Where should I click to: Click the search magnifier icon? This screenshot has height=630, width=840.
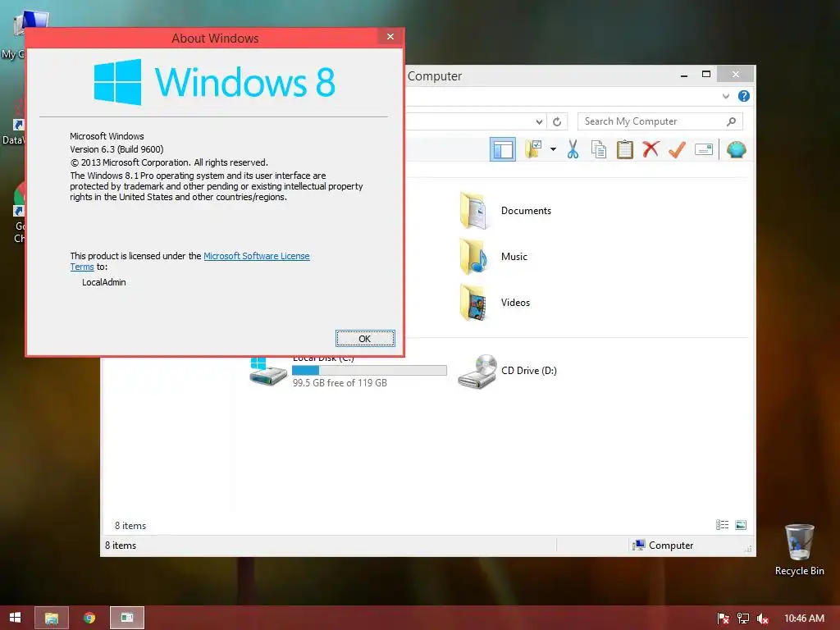(x=731, y=121)
